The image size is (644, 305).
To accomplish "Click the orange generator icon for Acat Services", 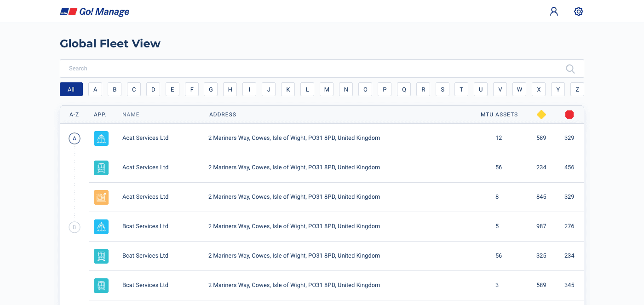I will pyautogui.click(x=101, y=197).
